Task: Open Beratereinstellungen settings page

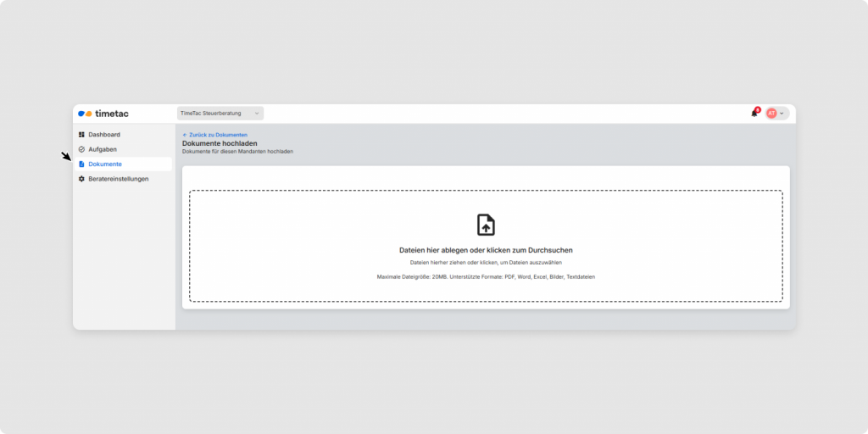Action: point(119,179)
